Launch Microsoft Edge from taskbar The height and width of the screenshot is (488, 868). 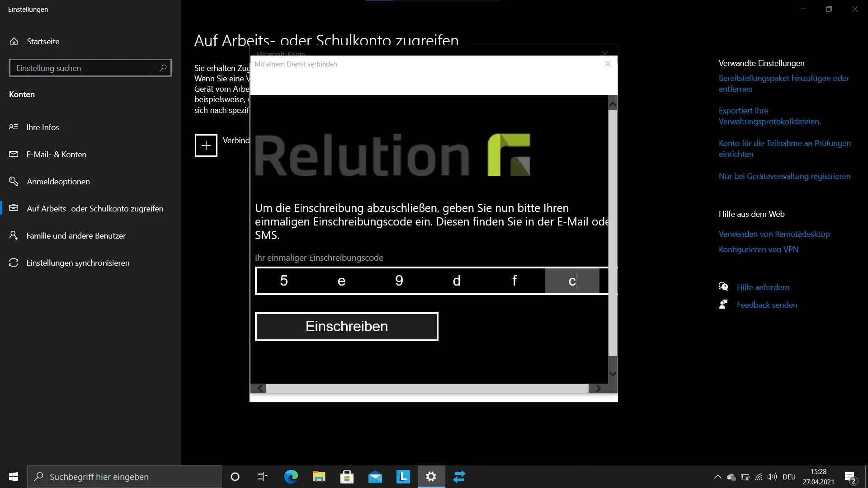click(291, 477)
